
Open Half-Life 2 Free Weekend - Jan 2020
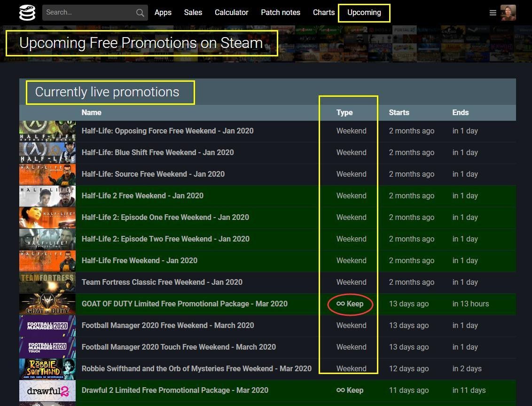142,195
